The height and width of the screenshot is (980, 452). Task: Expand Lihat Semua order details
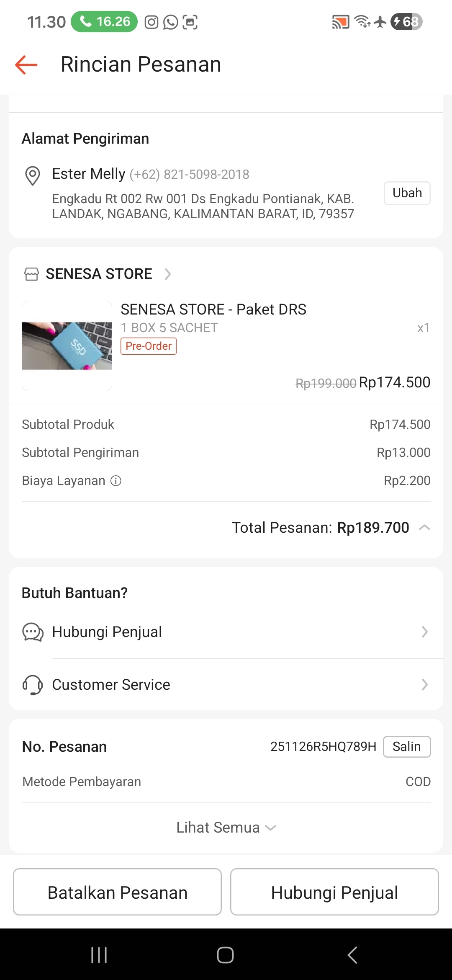[226, 828]
